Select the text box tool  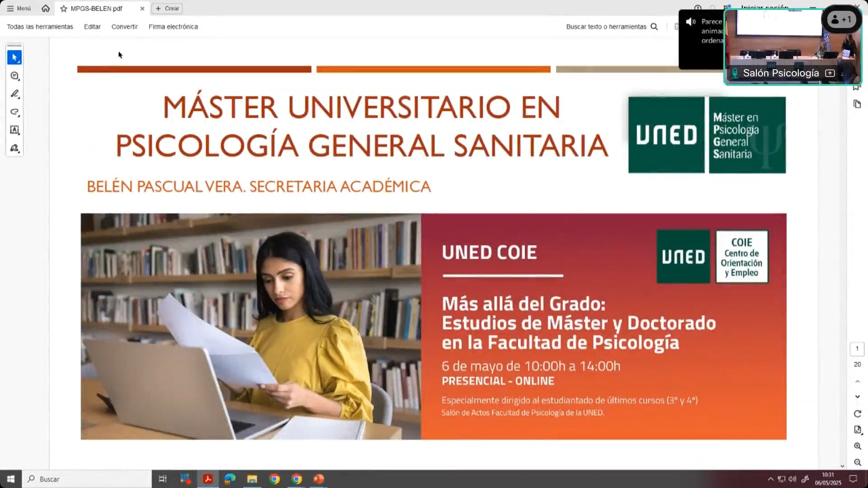14,130
